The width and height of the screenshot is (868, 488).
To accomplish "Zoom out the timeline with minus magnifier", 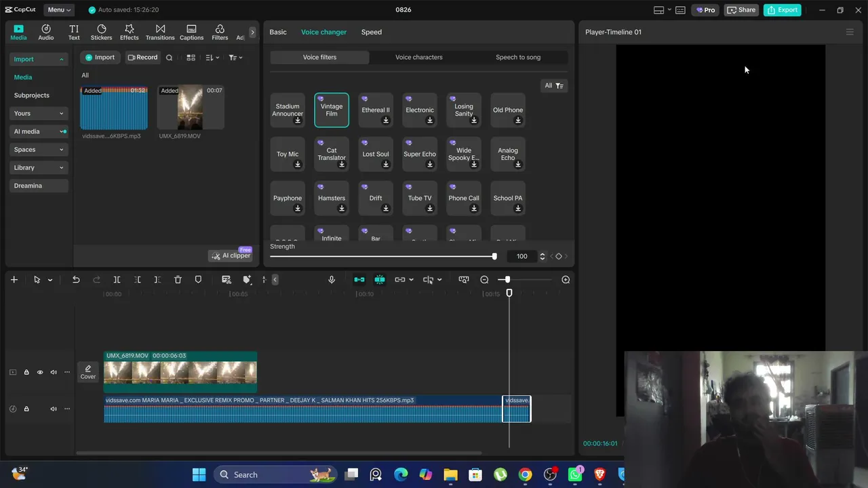I will tap(484, 279).
